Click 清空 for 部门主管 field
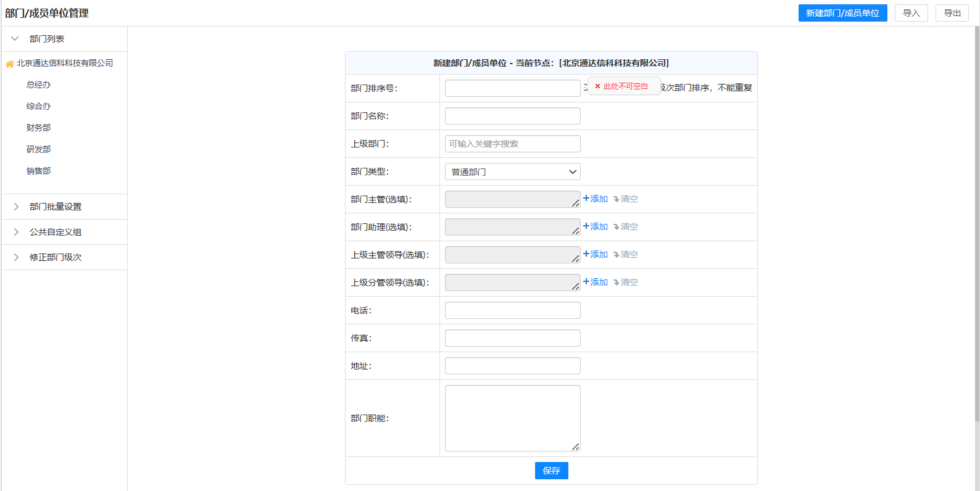Image resolution: width=980 pixels, height=491 pixels. (626, 199)
